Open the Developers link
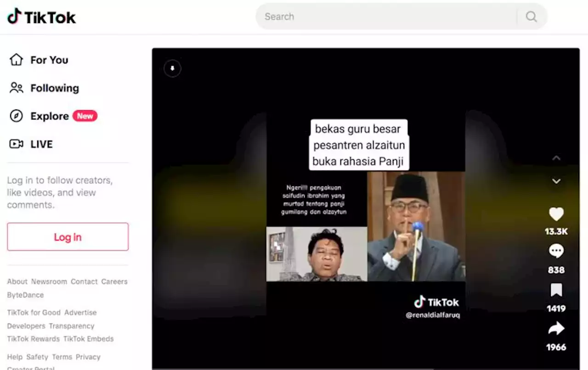The width and height of the screenshot is (588, 370). 26,326
